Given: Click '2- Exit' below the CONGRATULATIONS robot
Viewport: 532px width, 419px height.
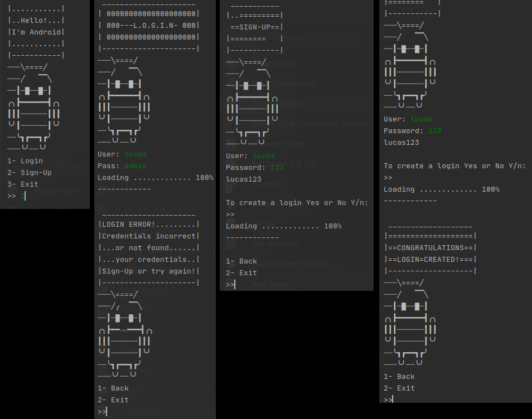Looking at the screenshot, I should 399,388.
